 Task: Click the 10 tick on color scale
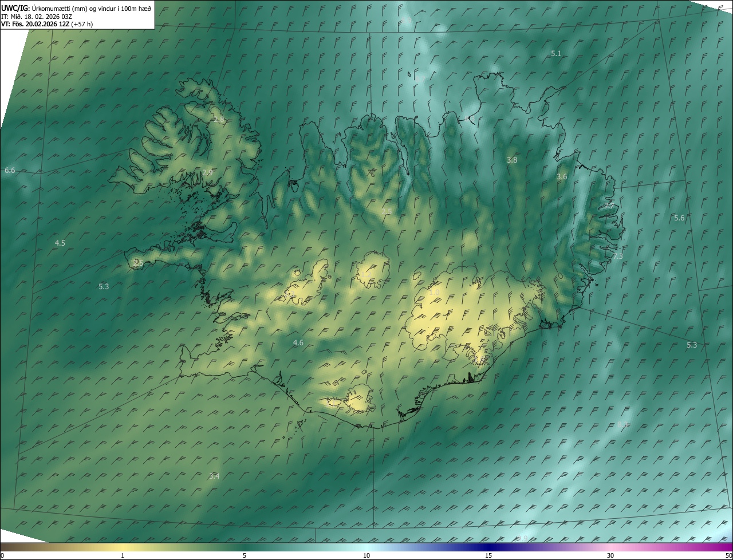click(366, 555)
